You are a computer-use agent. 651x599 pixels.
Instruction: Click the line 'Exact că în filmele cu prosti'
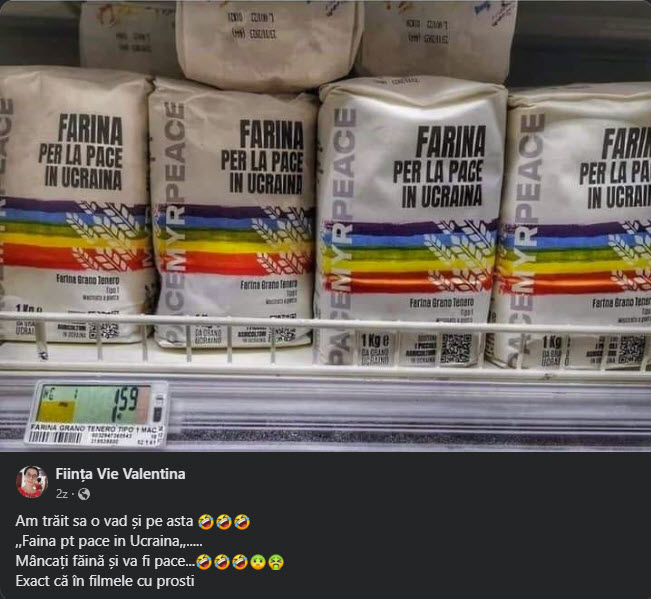coord(105,581)
